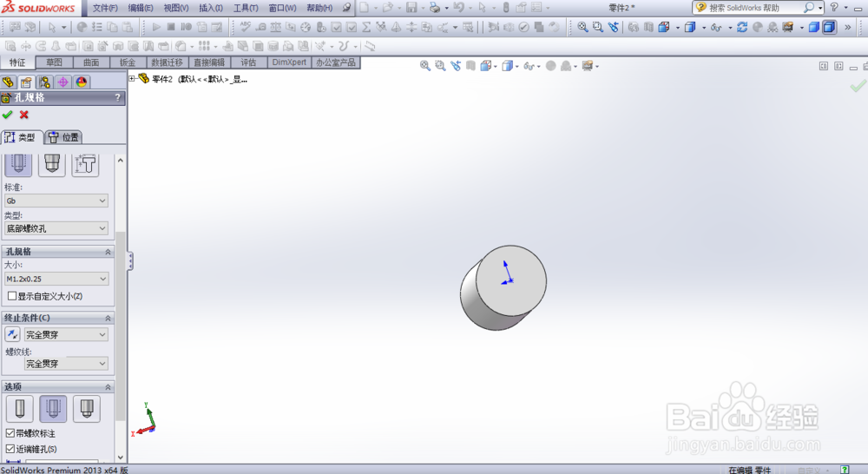Open the 大小 M1.2x0.25 dropdown
The image size is (868, 474).
[56, 279]
